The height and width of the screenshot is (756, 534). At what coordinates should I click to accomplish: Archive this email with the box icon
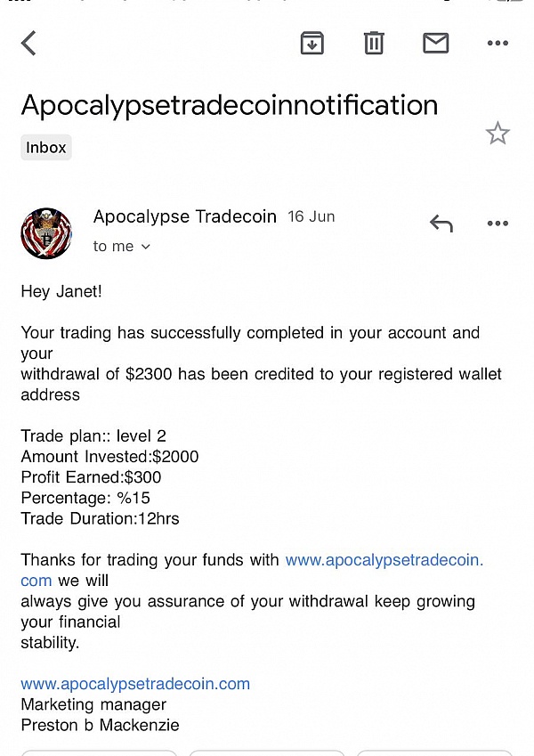coord(311,43)
